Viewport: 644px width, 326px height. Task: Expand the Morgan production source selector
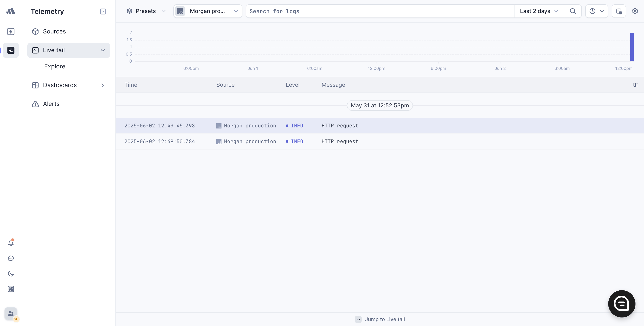point(207,11)
